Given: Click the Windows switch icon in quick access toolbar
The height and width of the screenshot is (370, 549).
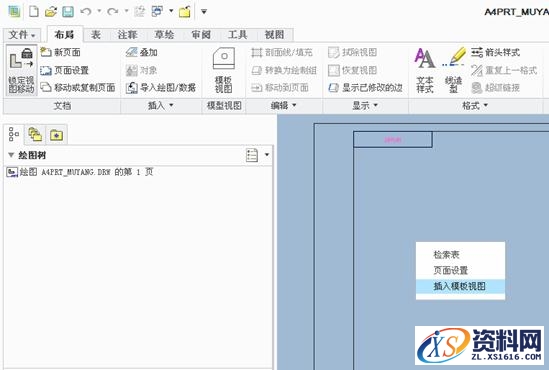Looking at the screenshot, I should click(157, 12).
